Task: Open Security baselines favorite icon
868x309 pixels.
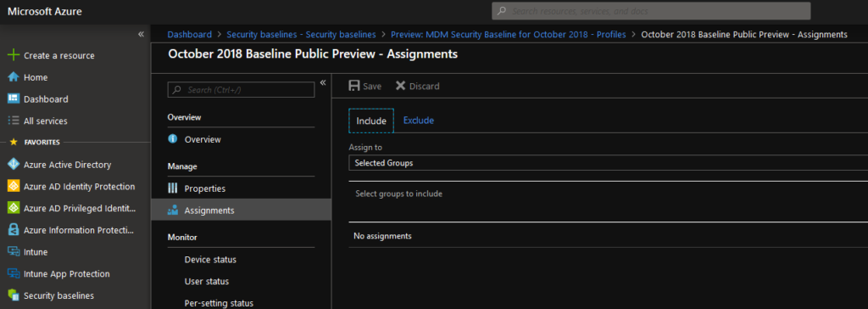Action: point(14,295)
